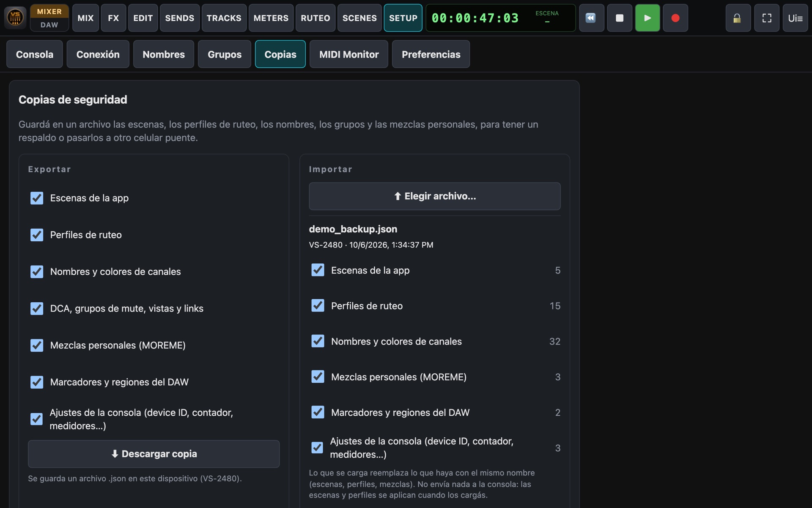
Task: Open the SCENES view
Action: click(359, 18)
